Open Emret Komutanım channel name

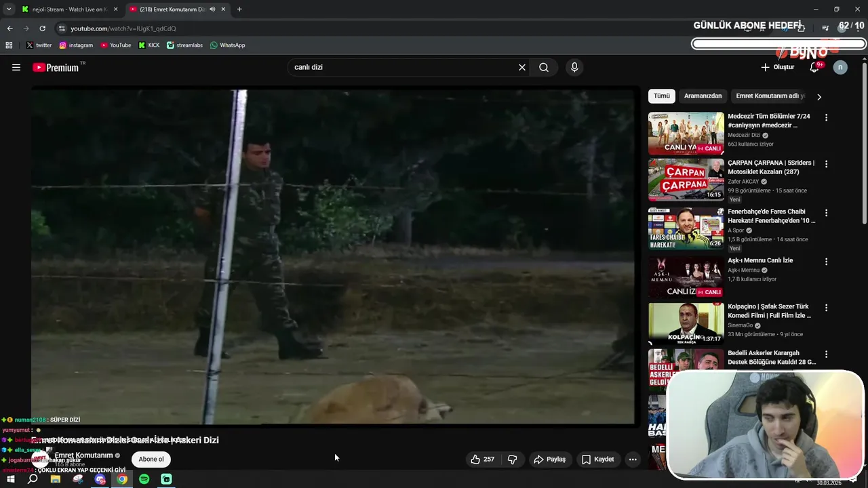tap(83, 455)
